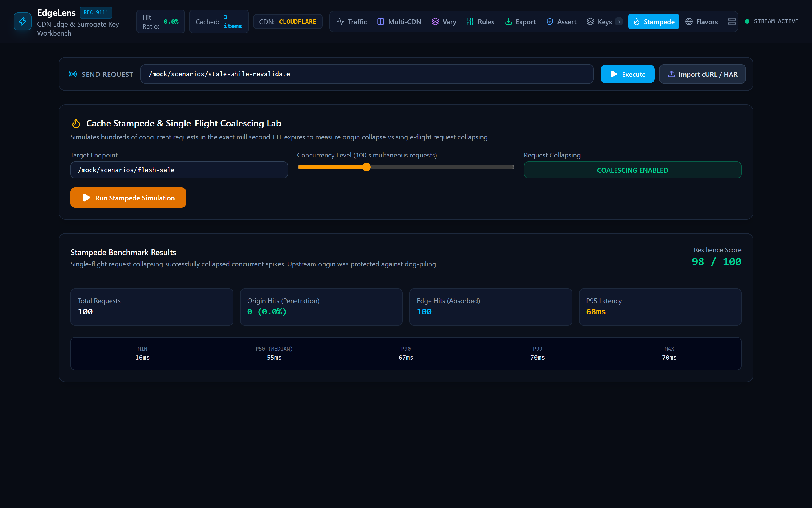Open the Export tab
This screenshot has height=508, width=812.
tap(520, 21)
